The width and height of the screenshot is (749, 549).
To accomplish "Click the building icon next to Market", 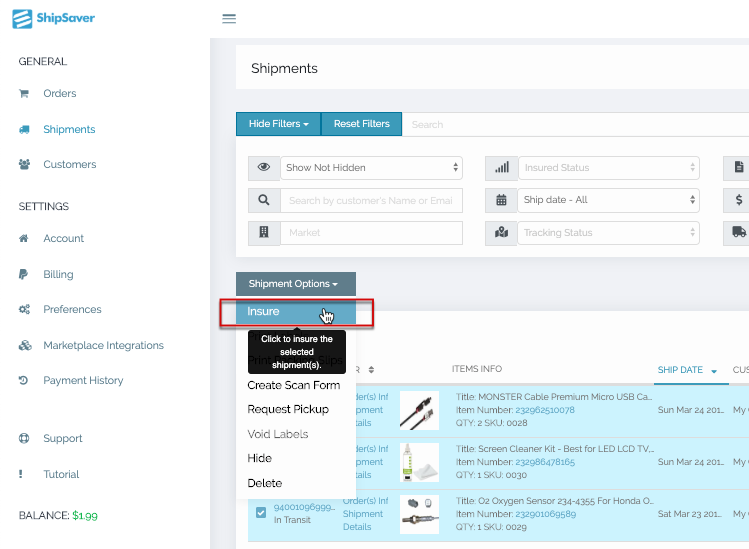I will coord(264,233).
